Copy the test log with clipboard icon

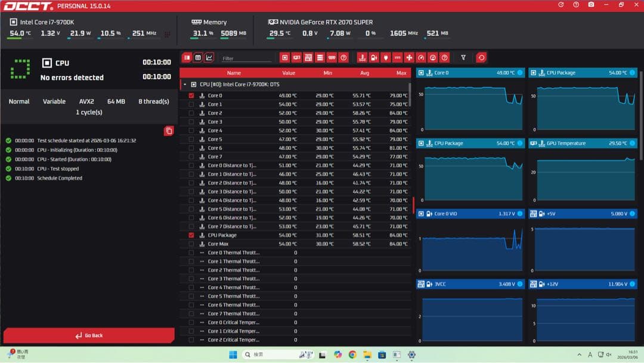(x=169, y=131)
